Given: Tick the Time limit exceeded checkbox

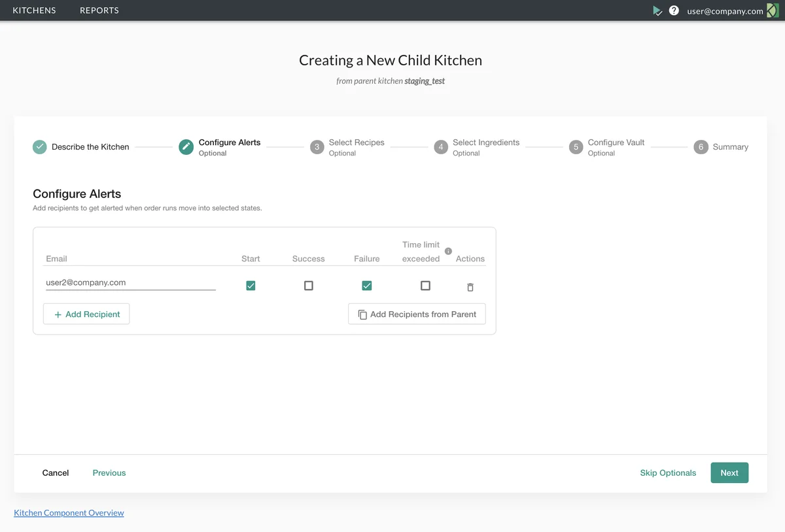Looking at the screenshot, I should (x=425, y=286).
